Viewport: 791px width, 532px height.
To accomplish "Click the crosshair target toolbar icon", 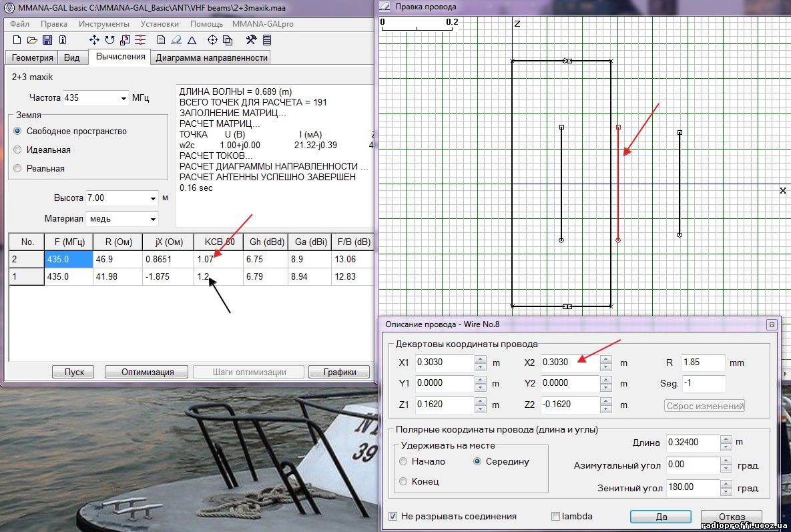I will 212,40.
